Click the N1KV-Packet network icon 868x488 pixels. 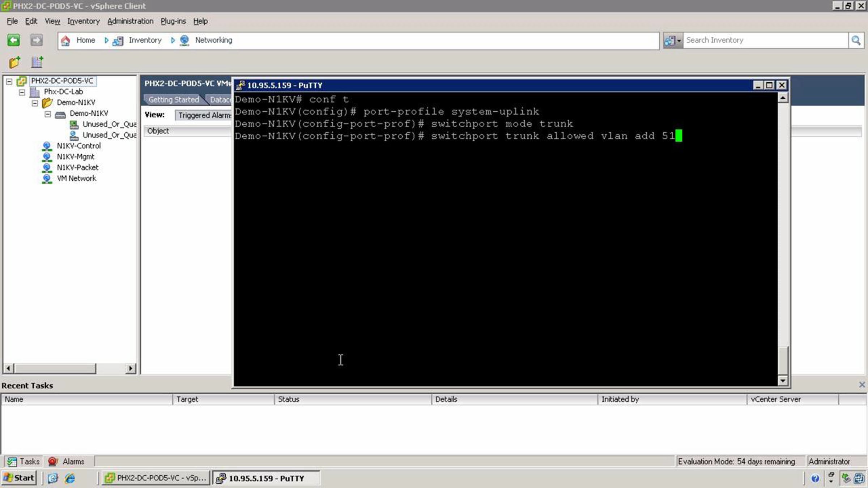point(47,168)
